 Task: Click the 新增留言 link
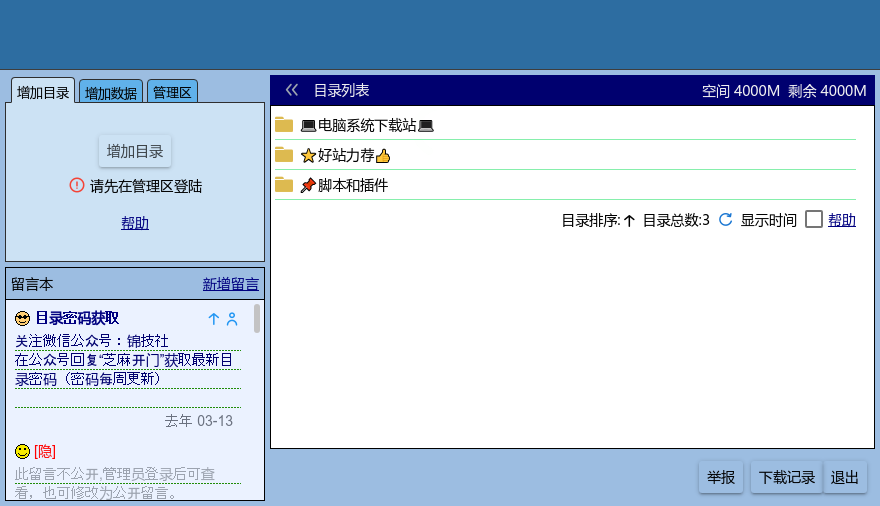[x=231, y=284]
